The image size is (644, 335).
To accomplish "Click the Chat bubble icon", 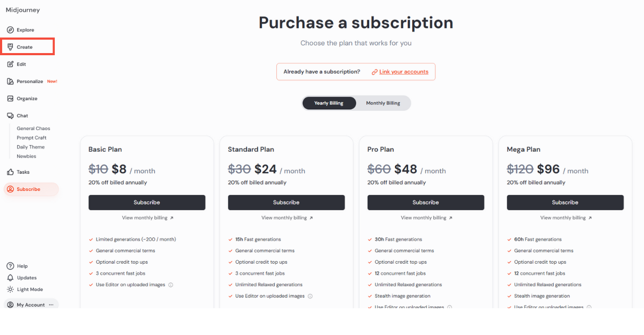I will (10, 116).
